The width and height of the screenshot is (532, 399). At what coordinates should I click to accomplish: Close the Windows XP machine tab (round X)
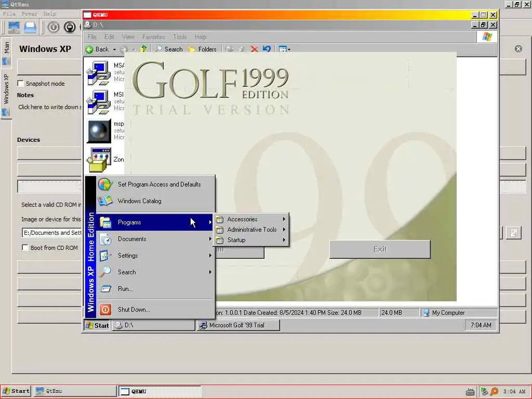(518, 49)
